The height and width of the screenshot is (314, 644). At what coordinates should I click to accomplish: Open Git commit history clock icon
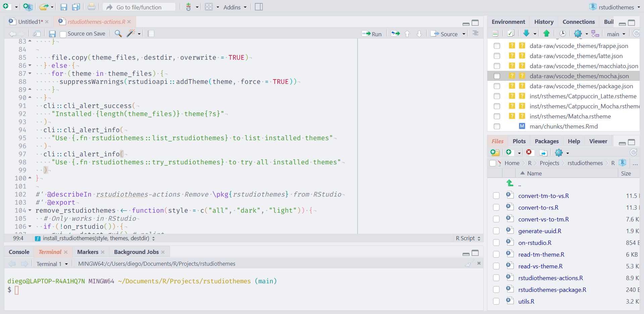pyautogui.click(x=562, y=34)
